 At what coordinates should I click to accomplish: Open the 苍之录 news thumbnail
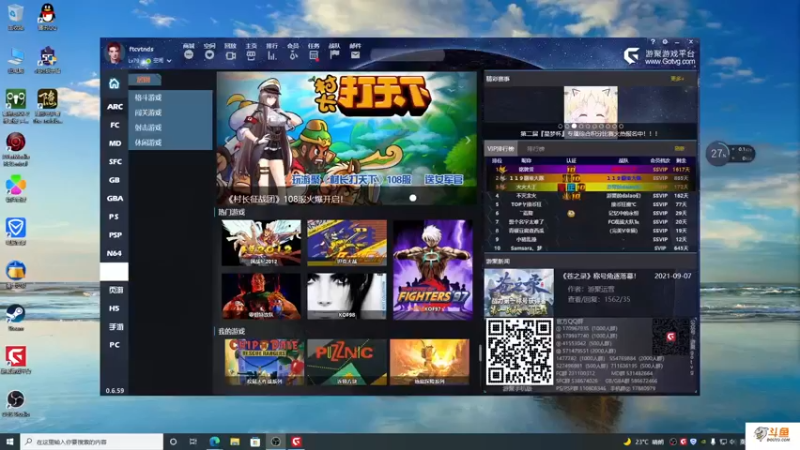[519, 292]
